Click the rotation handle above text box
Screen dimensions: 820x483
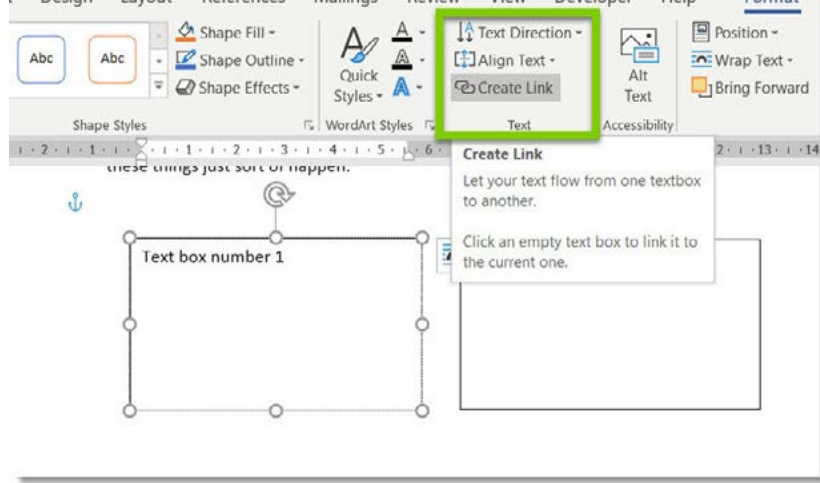click(279, 195)
